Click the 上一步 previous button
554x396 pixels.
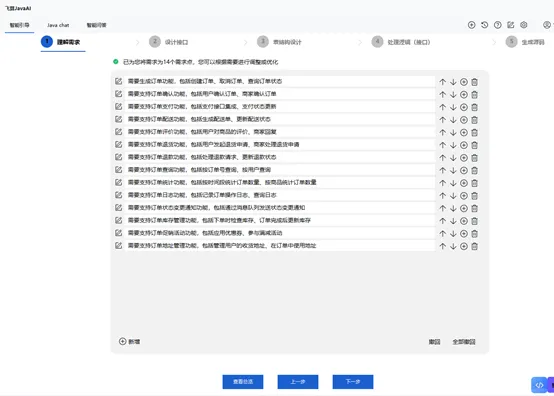click(298, 382)
